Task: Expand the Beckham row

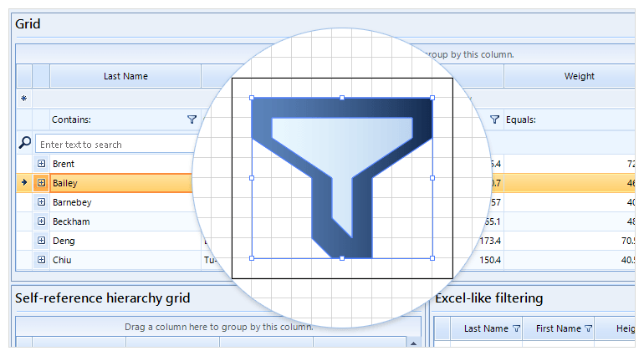Action: pos(41,221)
